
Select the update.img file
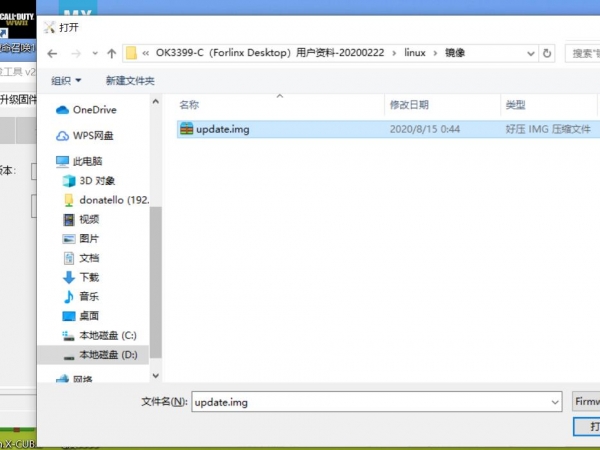click(x=223, y=129)
